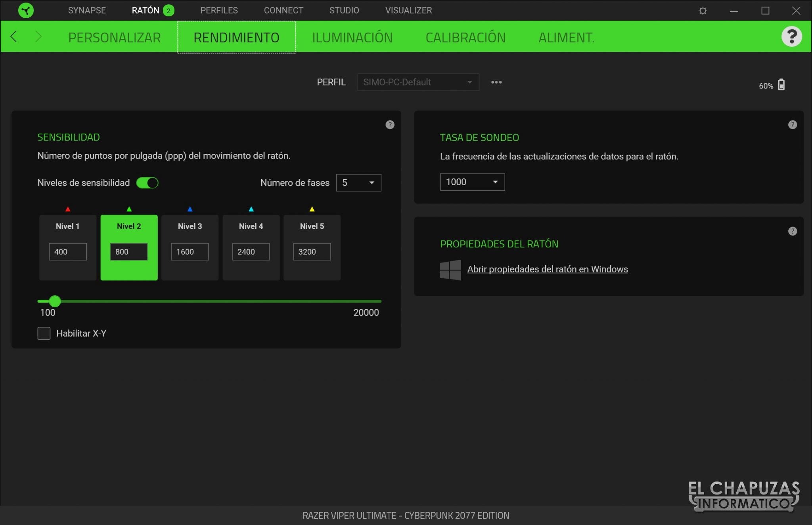Viewport: 812px width, 525px height.
Task: Click the slider maximum value 20000
Action: click(x=366, y=312)
